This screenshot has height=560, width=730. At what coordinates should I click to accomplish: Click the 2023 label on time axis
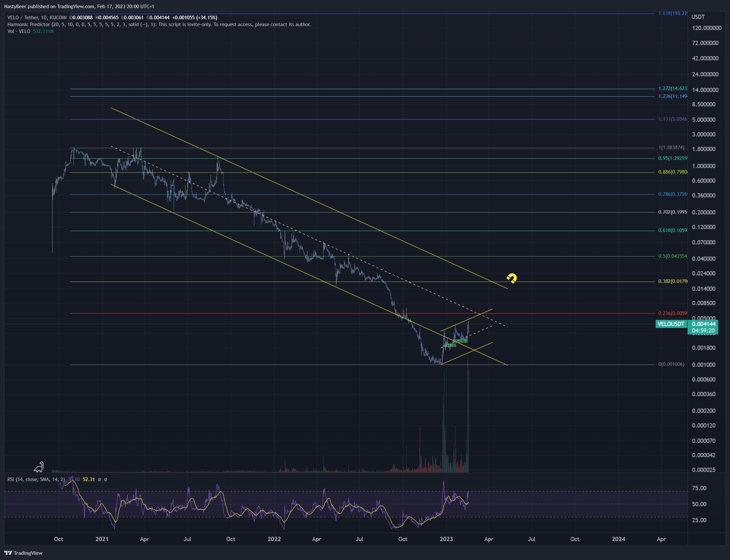pyautogui.click(x=446, y=539)
